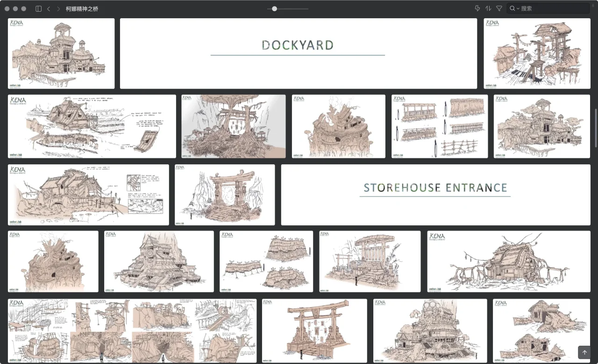
Task: Go back with the left chevron
Action: click(x=49, y=9)
